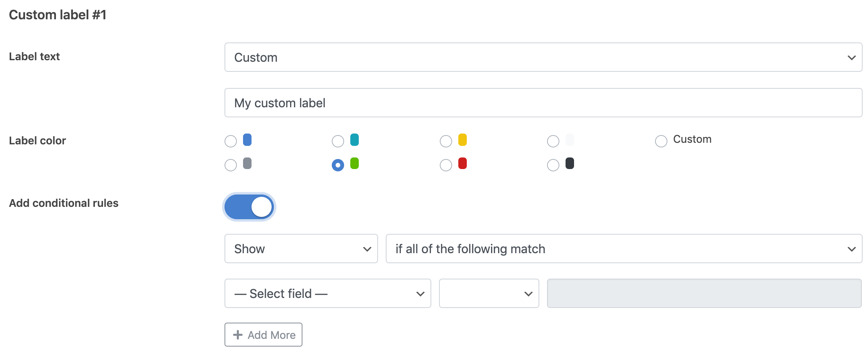Click the red color swatch
This screenshot has height=362, width=868.
463,163
